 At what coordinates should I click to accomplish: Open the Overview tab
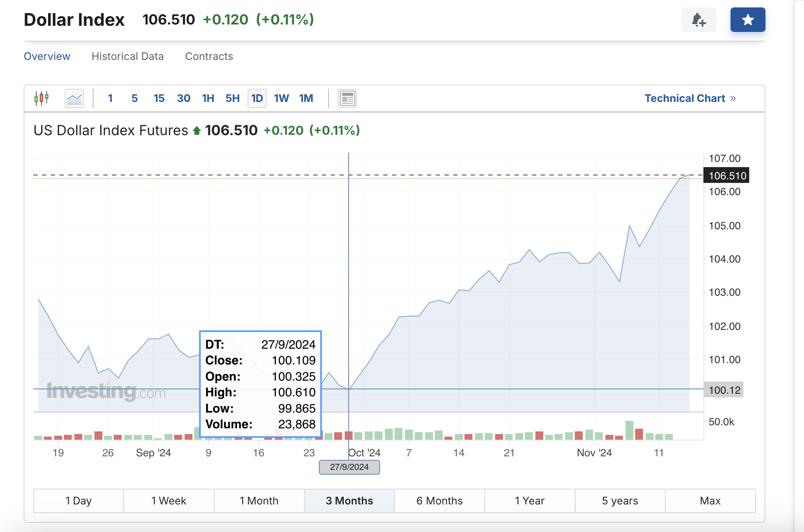tap(47, 56)
